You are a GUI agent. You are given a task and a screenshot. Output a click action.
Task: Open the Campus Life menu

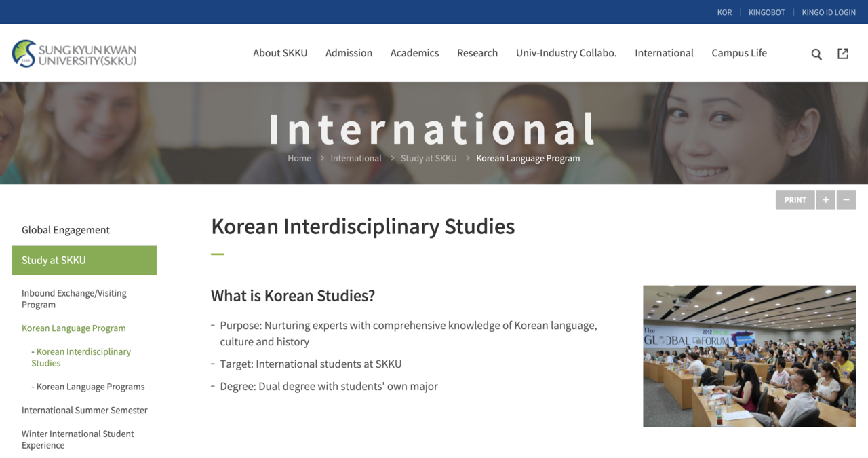point(739,53)
